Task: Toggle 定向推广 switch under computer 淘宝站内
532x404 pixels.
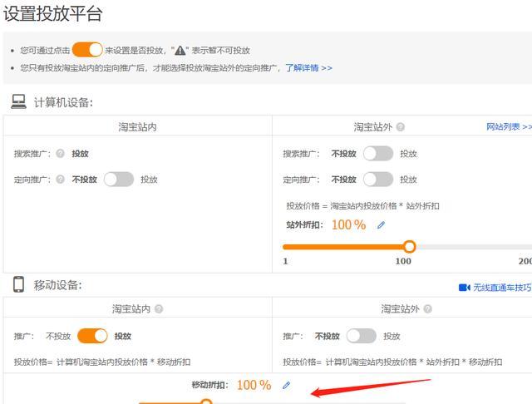Action: point(118,180)
